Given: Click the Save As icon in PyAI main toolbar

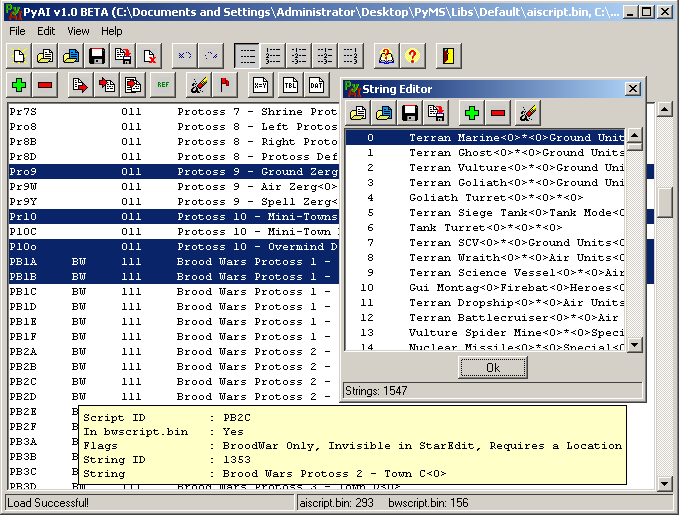Looking at the screenshot, I should pos(123,56).
